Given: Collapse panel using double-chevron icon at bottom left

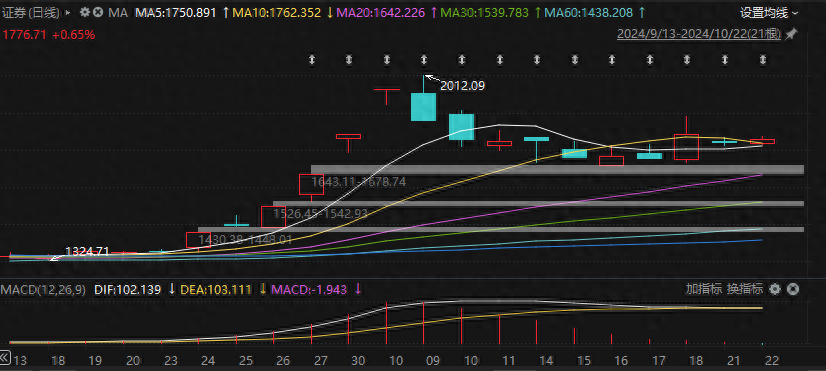Looking at the screenshot, I should (5, 357).
